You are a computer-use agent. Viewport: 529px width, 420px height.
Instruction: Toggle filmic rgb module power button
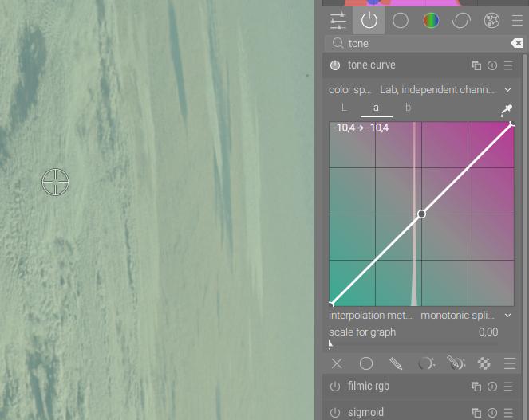[x=334, y=387]
